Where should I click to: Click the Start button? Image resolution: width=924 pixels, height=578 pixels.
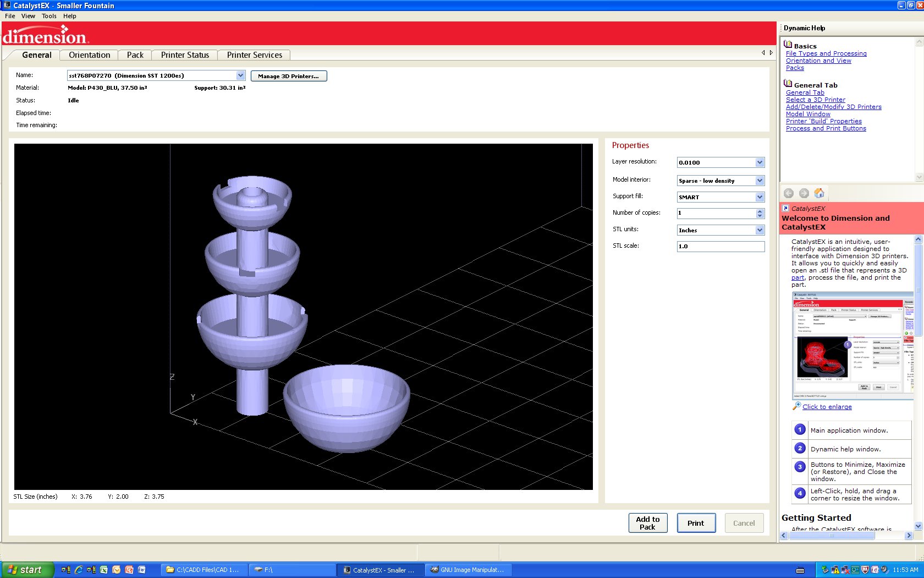point(27,570)
